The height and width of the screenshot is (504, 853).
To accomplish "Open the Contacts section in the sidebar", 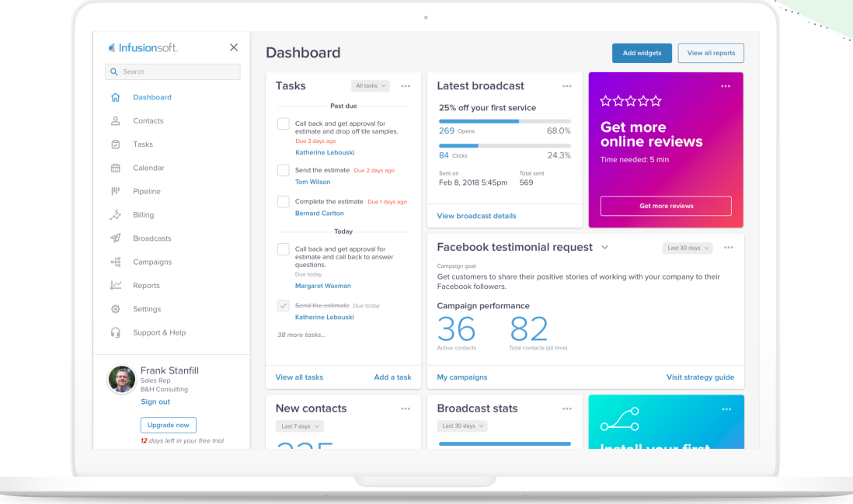I will (148, 120).
